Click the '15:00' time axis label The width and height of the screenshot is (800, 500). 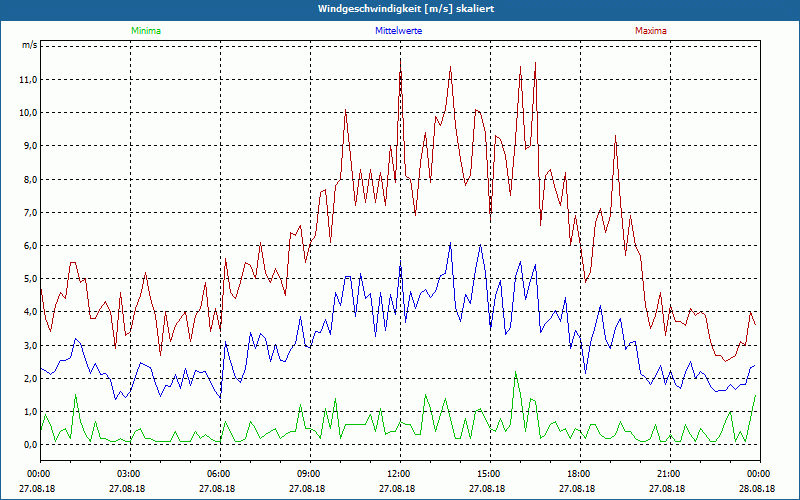[490, 474]
